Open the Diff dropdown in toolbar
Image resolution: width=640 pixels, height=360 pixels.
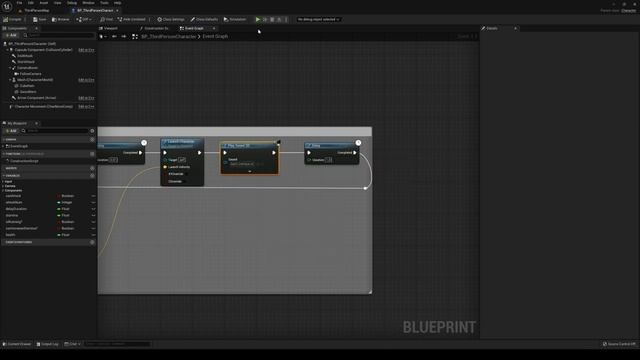(x=83, y=19)
